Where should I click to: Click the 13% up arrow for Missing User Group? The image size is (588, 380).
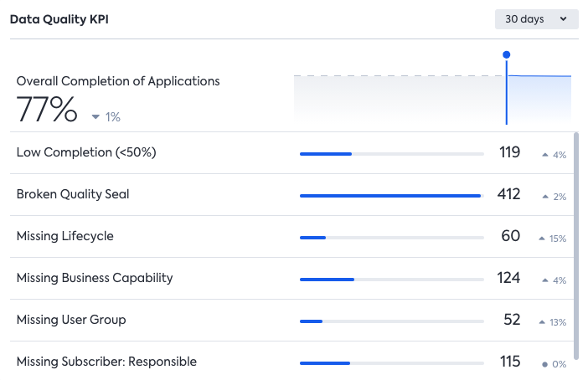tap(541, 322)
